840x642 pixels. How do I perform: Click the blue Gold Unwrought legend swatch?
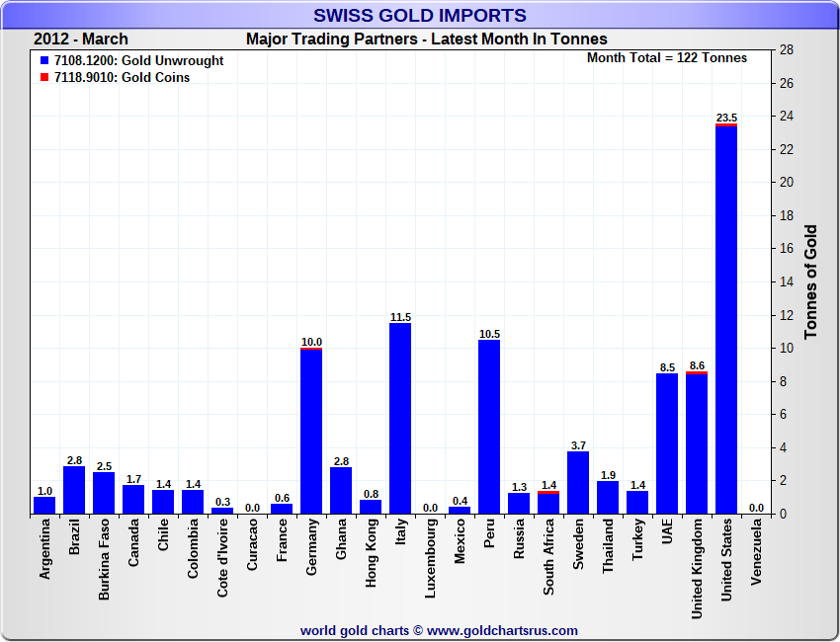(45, 61)
